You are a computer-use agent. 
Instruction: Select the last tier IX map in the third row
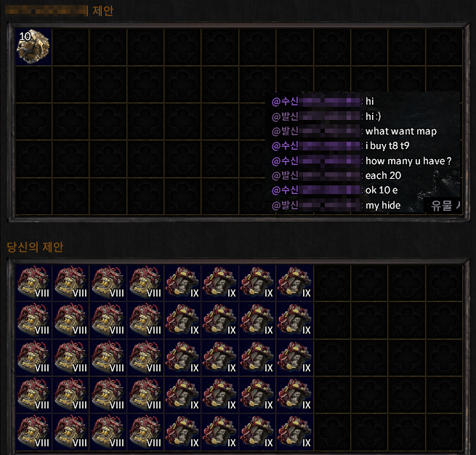click(295, 358)
